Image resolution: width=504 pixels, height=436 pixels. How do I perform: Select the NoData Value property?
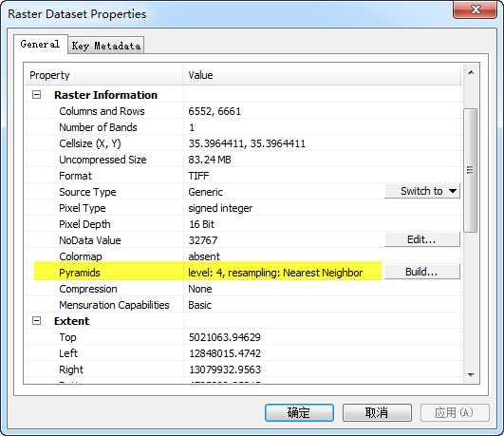90,240
